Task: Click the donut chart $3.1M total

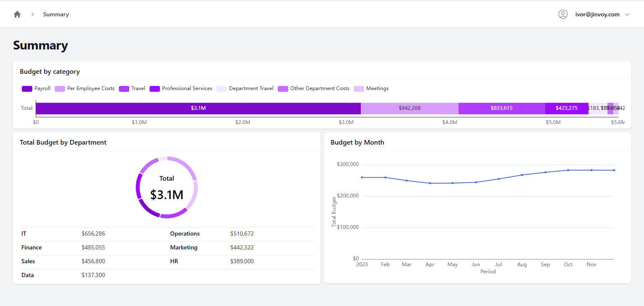Action: 167,194
